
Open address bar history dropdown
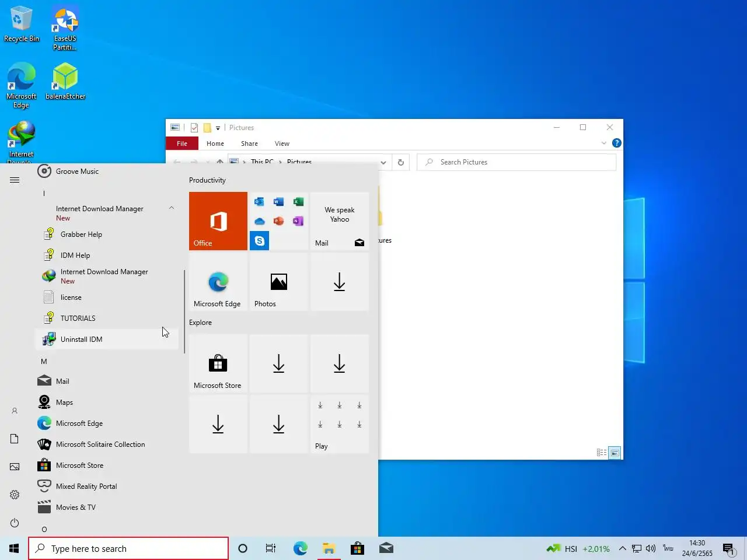tap(383, 162)
